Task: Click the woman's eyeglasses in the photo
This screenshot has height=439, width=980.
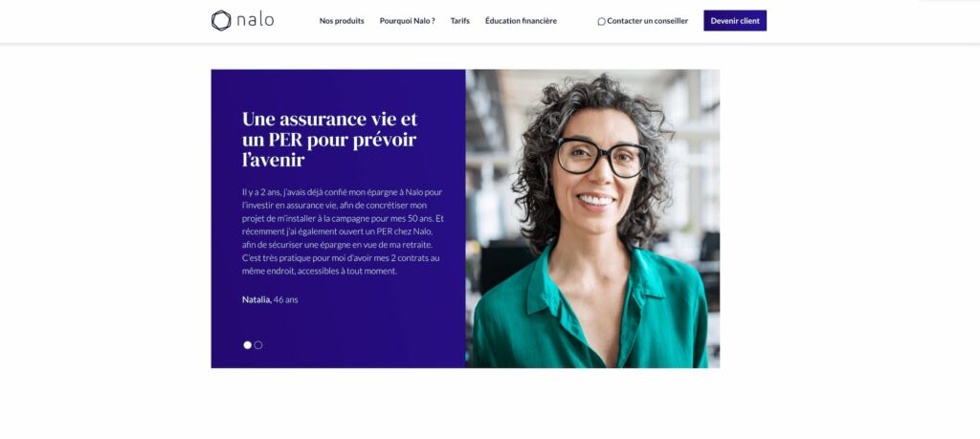Action: coord(601,157)
